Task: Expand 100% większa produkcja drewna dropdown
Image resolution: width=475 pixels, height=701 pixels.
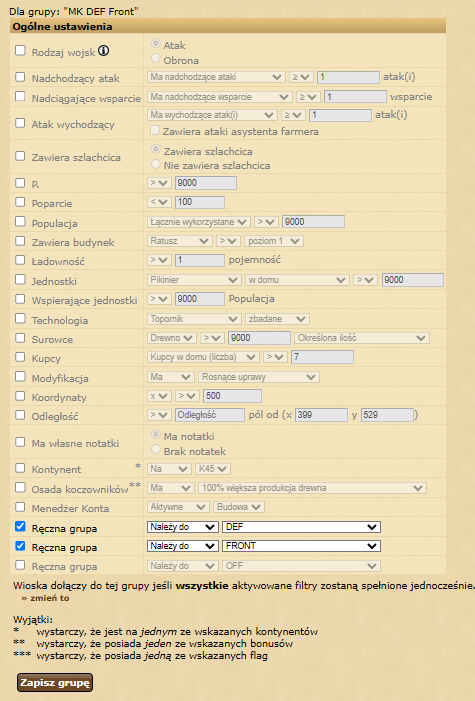Action: point(313,488)
